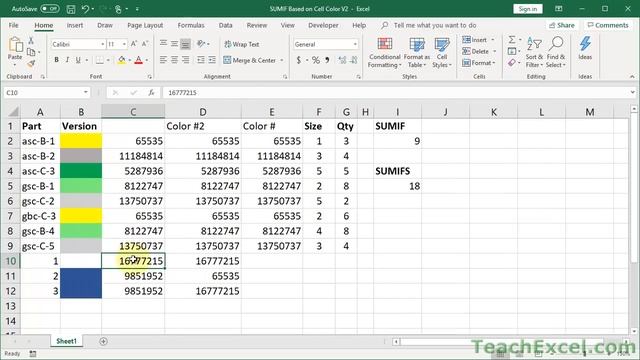Click the Align Left icon
The width and height of the screenshot is (640, 360).
pyautogui.click(x=163, y=60)
